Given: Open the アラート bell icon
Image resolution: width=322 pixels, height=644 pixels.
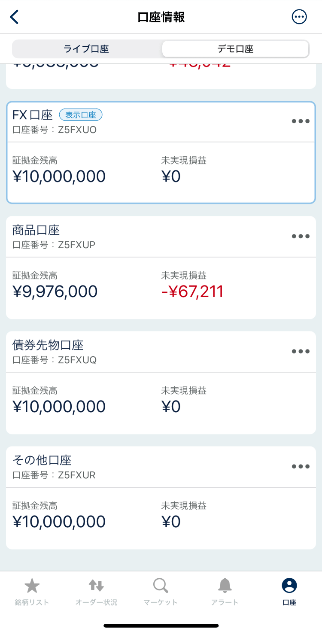Looking at the screenshot, I should click(x=225, y=586).
